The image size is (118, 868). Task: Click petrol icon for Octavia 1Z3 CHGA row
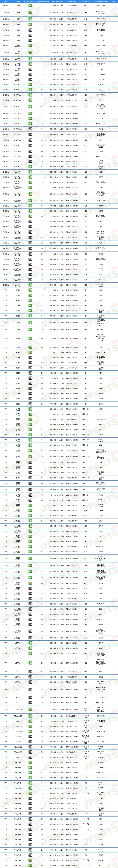coord(30,85)
